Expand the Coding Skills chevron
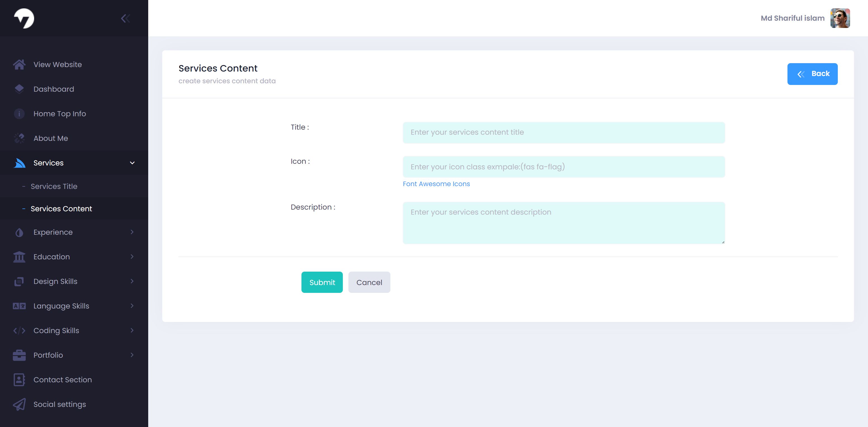 pos(132,330)
